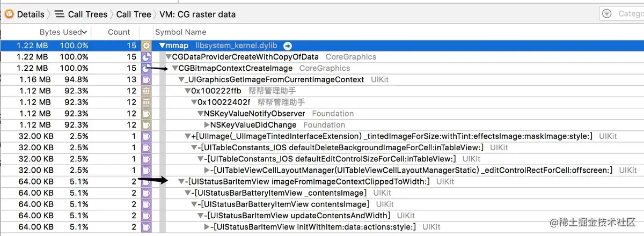Select the NSKeyValueDidChange Foundation row
Image resolution: width=644 pixels, height=236 pixels.
tap(322, 125)
